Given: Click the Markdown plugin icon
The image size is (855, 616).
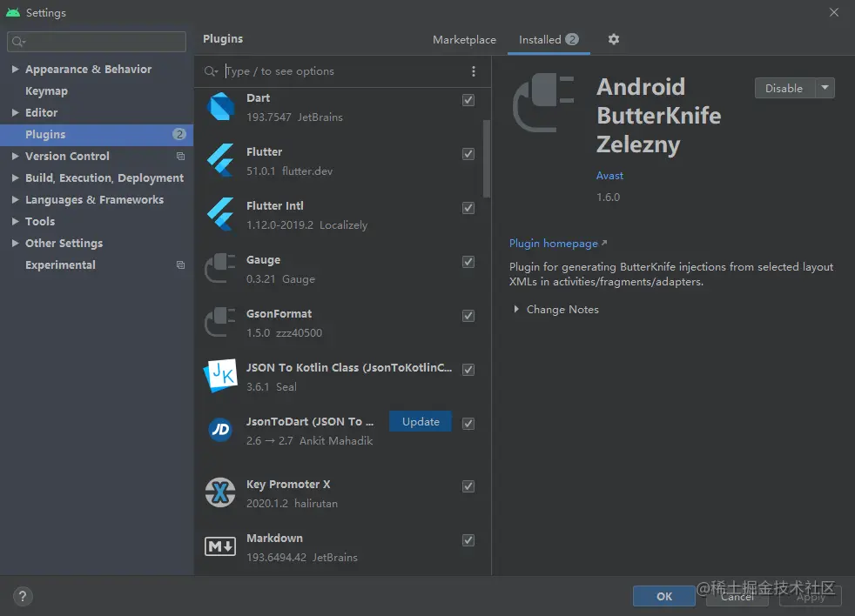Looking at the screenshot, I should (220, 547).
